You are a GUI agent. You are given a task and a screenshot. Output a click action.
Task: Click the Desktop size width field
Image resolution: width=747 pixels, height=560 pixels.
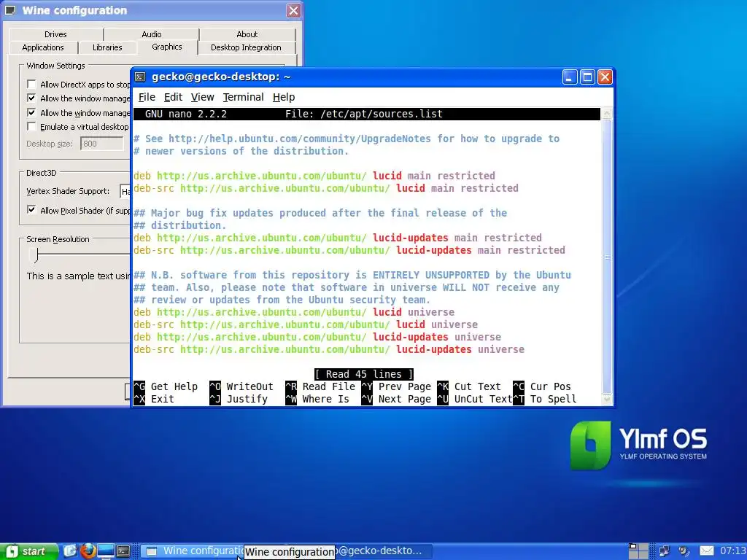[x=102, y=144]
